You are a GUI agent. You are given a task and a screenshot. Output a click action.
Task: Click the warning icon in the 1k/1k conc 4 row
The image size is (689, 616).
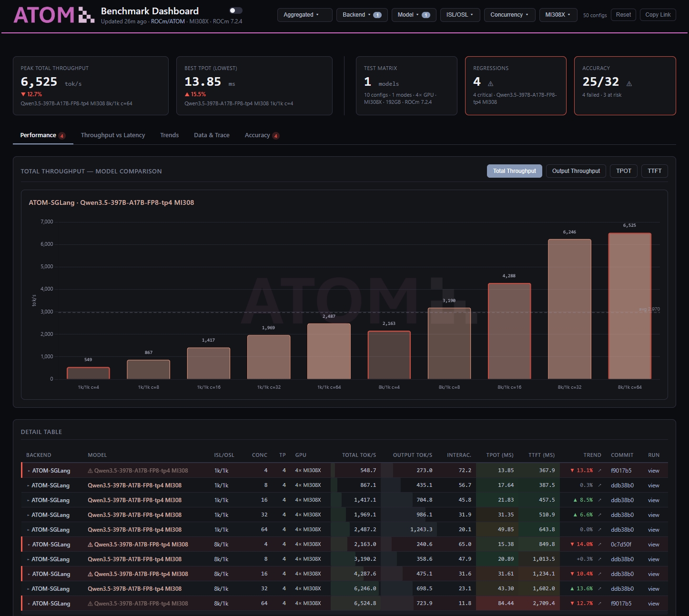pyautogui.click(x=90, y=471)
